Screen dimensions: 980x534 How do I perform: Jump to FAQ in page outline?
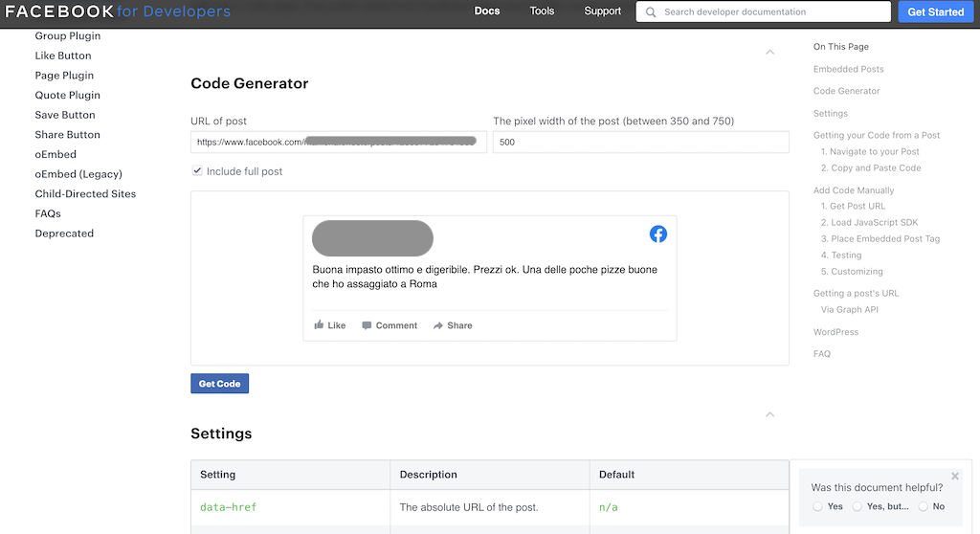click(x=822, y=354)
